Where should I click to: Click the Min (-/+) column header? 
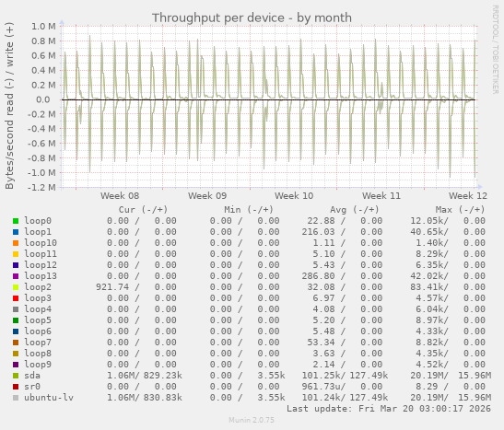249,210
